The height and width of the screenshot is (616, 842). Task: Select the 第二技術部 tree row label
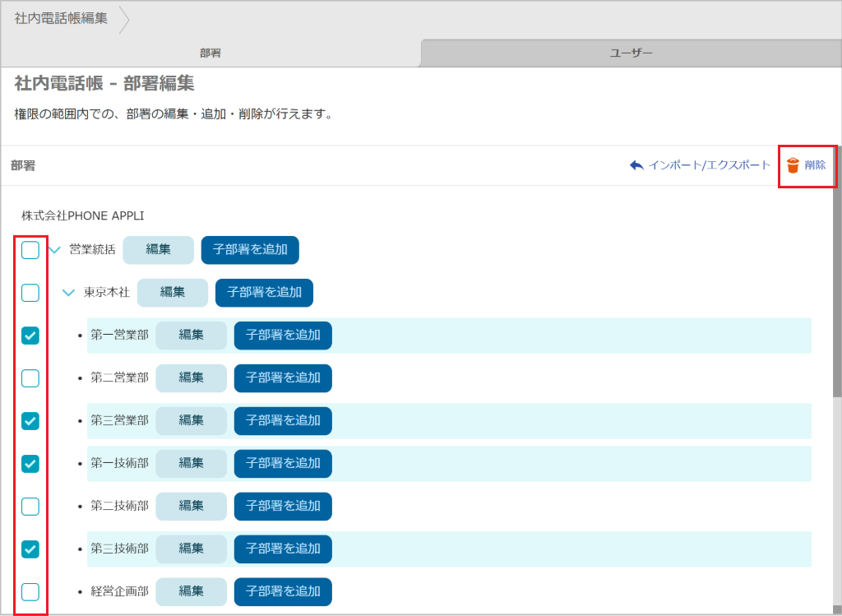[x=119, y=506]
